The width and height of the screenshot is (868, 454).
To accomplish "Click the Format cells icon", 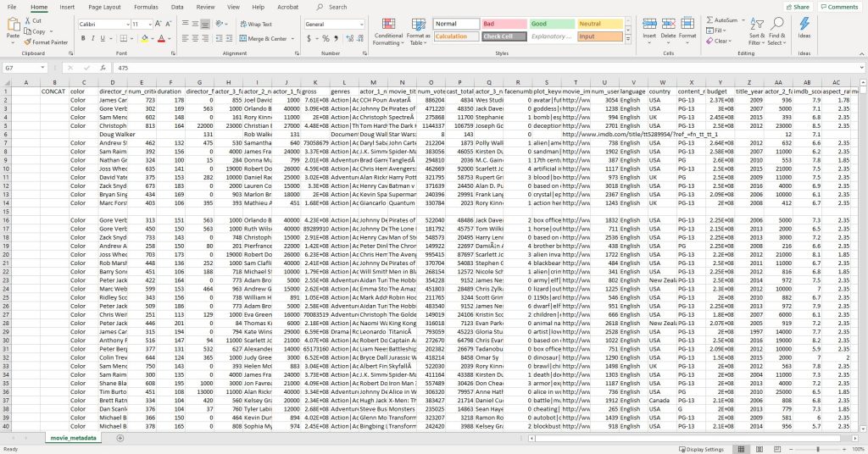I will pyautogui.click(x=687, y=24).
